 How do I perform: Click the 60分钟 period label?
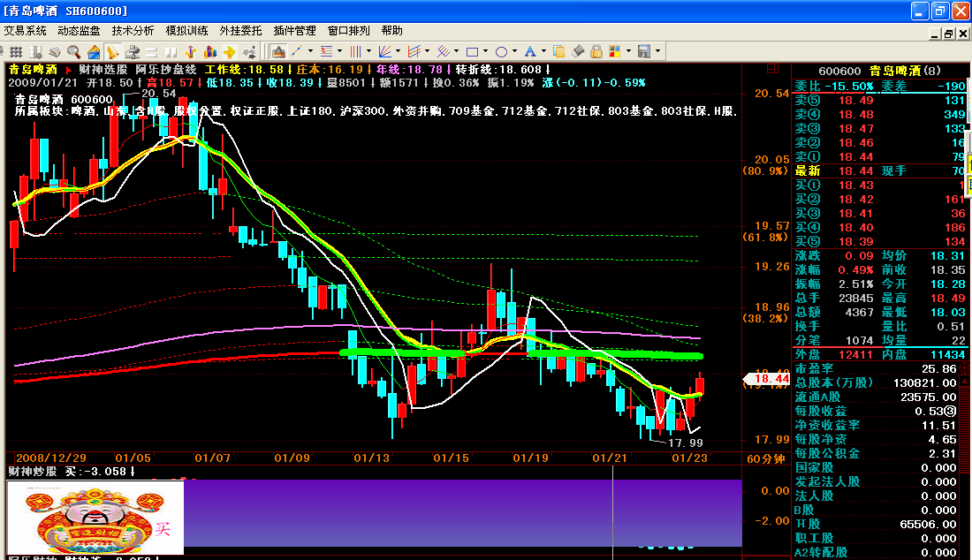click(x=765, y=459)
